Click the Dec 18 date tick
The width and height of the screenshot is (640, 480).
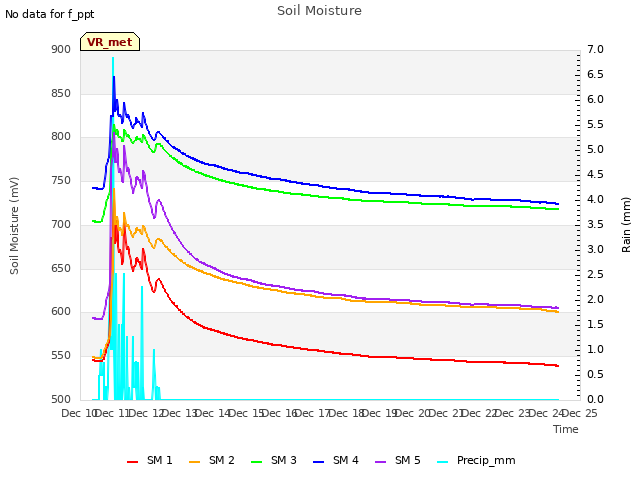pyautogui.click(x=346, y=413)
